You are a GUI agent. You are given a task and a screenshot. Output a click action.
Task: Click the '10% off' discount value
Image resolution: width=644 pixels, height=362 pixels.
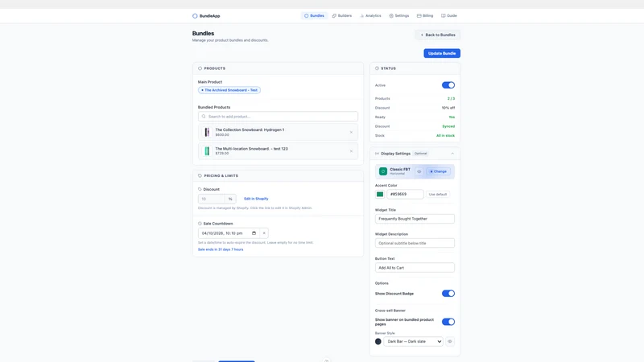[x=448, y=108]
